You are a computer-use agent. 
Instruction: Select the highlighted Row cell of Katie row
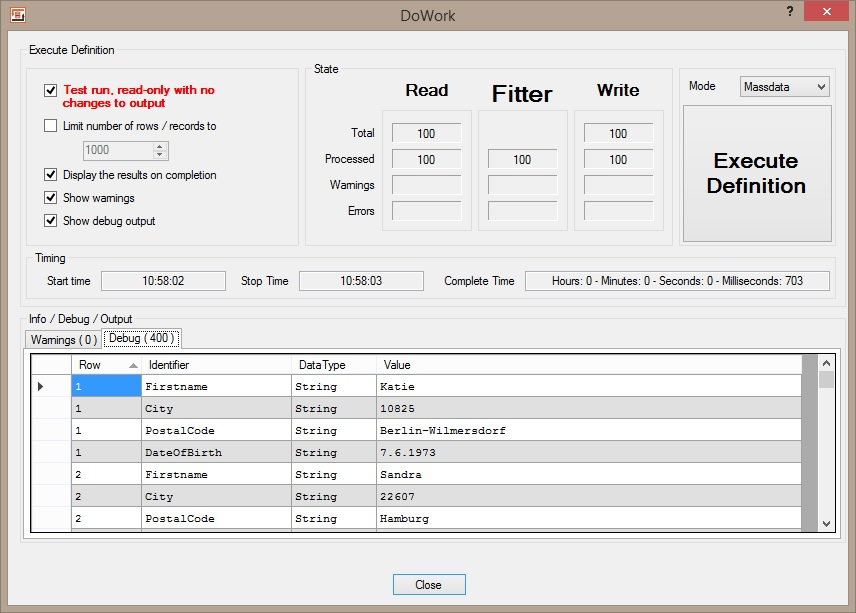(106, 386)
